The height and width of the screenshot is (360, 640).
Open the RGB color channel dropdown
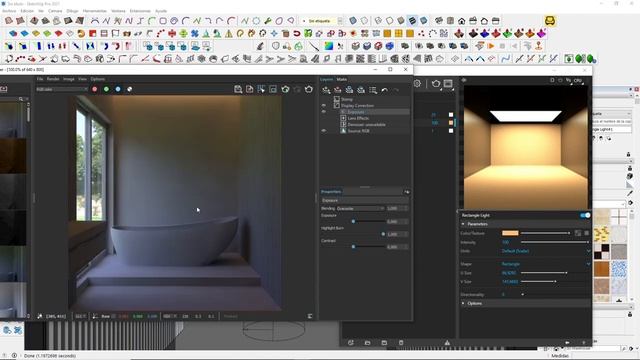tap(62, 89)
